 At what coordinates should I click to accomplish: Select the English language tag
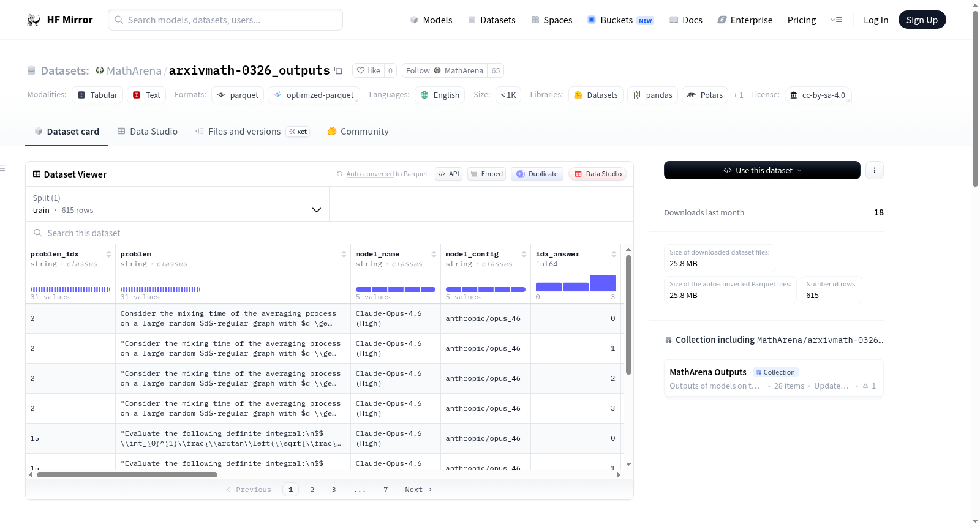(440, 95)
